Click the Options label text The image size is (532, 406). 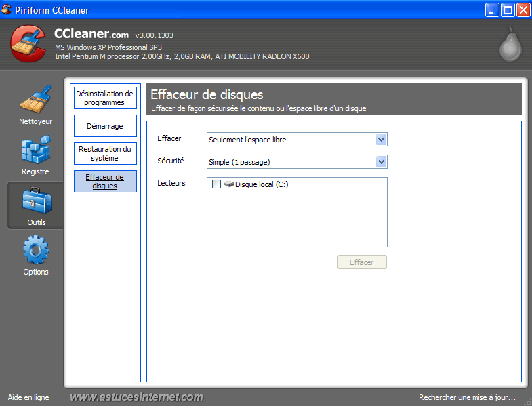[x=36, y=272]
